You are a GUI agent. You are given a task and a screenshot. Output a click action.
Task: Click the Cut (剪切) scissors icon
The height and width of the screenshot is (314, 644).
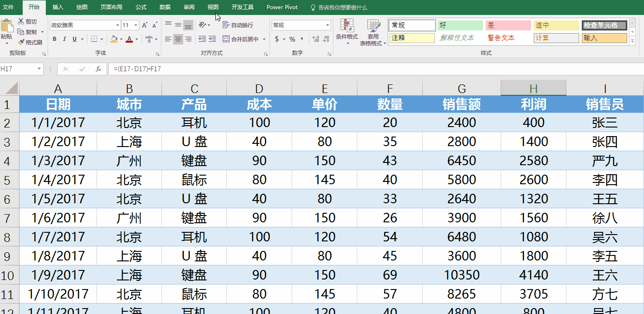click(21, 21)
